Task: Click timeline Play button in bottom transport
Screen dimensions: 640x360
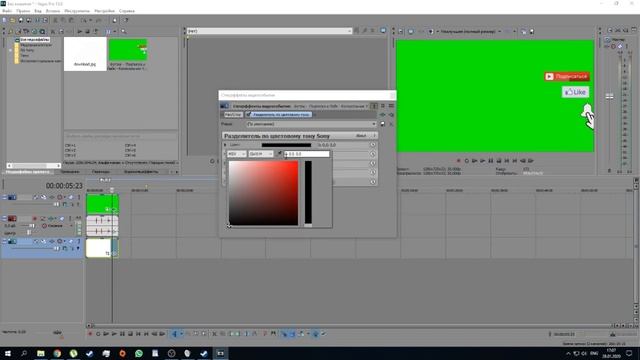Action: tap(114, 334)
